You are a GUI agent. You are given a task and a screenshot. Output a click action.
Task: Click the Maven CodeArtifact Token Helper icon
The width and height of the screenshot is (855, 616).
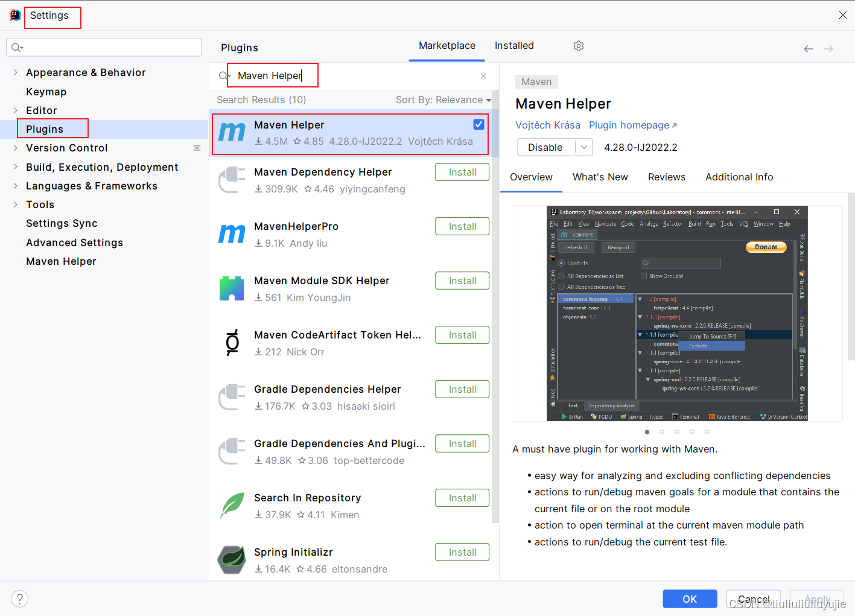pyautogui.click(x=232, y=343)
